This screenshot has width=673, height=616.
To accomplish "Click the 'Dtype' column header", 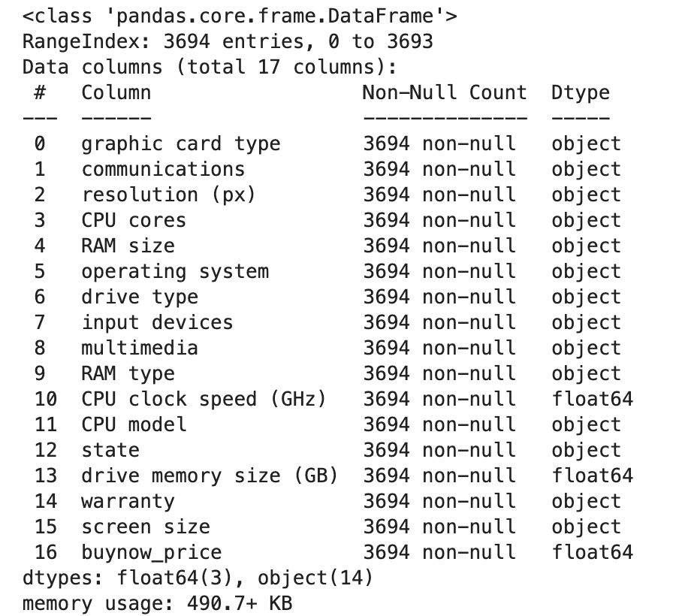I will [x=580, y=93].
